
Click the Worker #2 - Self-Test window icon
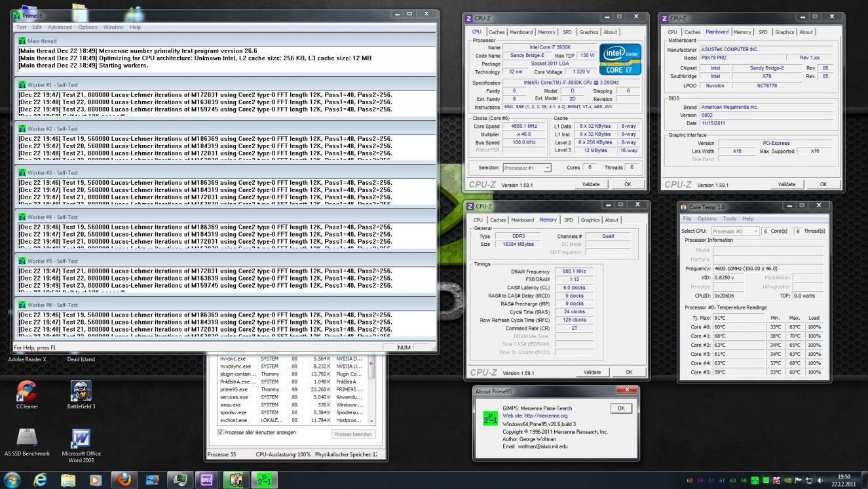[x=22, y=129]
